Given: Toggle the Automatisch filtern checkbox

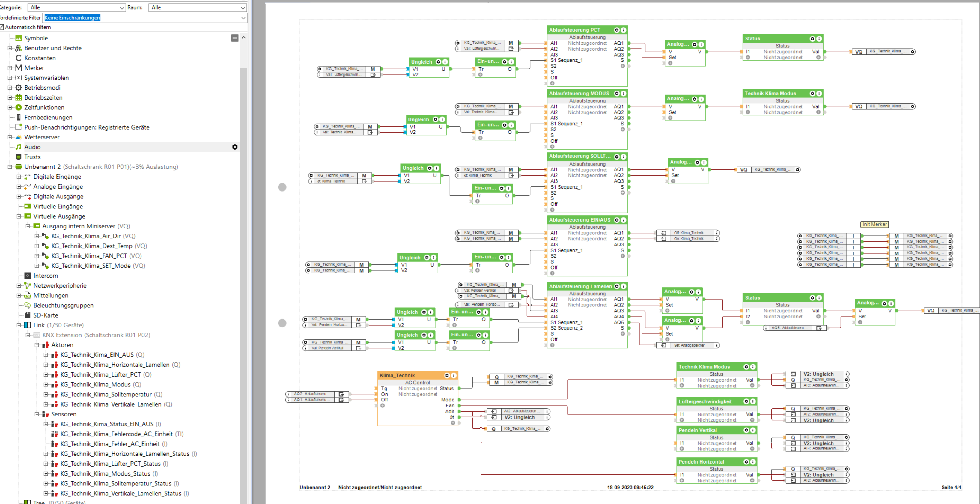Looking at the screenshot, I should coord(2,27).
